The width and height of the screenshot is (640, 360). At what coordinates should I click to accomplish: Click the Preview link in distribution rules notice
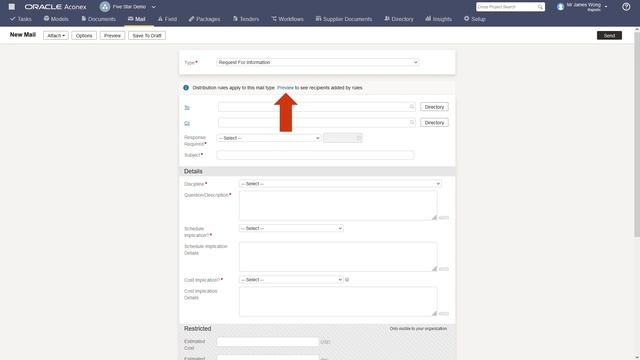coord(285,88)
